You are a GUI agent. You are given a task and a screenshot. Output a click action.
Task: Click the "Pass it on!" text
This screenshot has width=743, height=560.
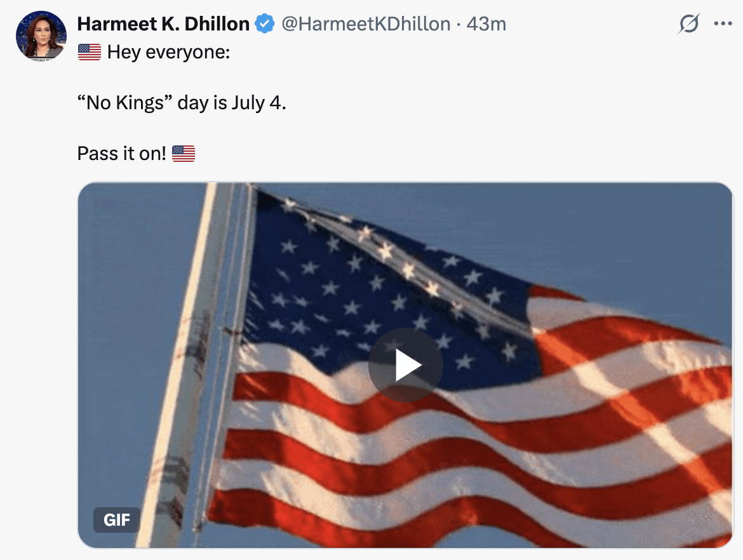122,154
